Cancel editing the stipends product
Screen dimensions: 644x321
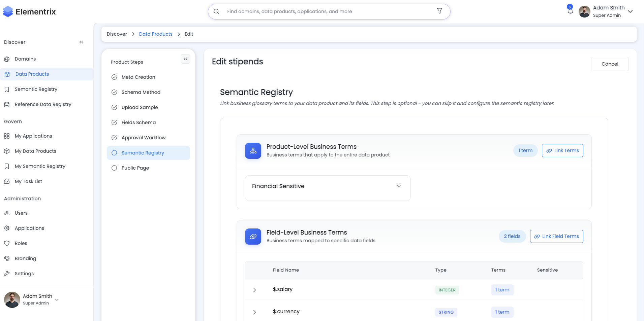pos(610,64)
